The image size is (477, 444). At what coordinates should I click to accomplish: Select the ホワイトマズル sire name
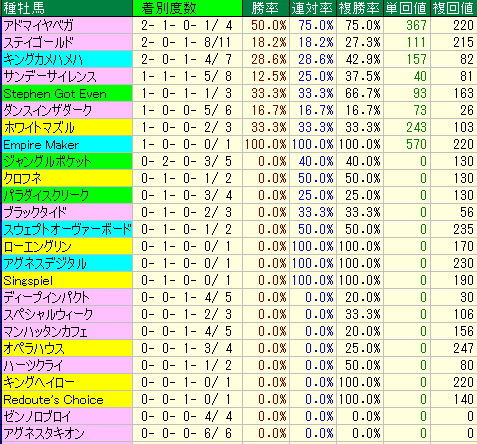click(39, 127)
